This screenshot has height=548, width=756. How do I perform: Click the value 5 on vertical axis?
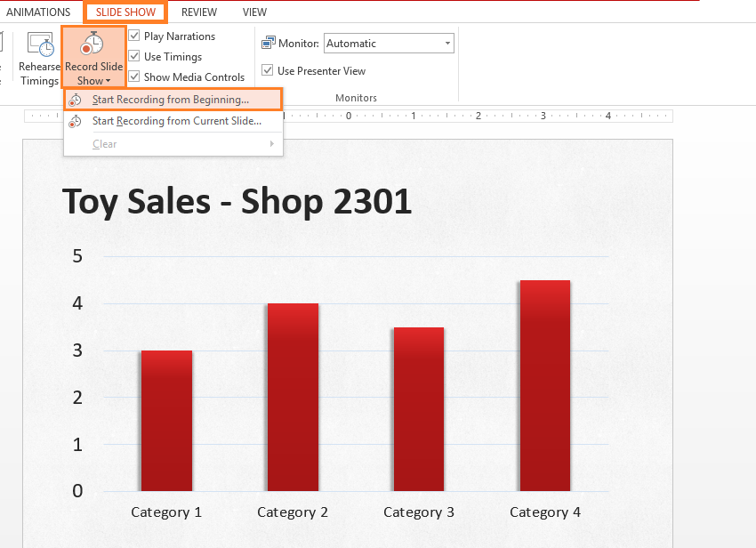pos(77,256)
